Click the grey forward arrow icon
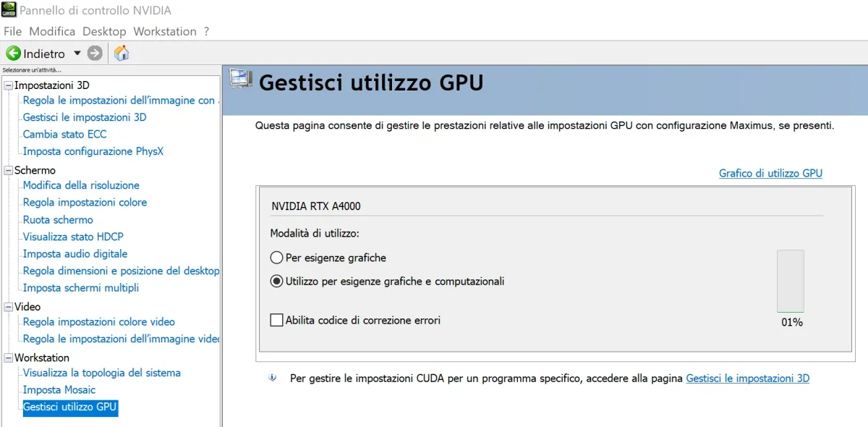Viewport: 868px width, 427px height. tap(95, 54)
